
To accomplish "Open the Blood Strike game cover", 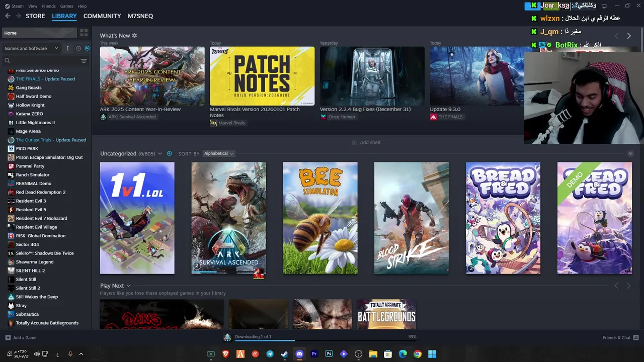I will tap(412, 218).
